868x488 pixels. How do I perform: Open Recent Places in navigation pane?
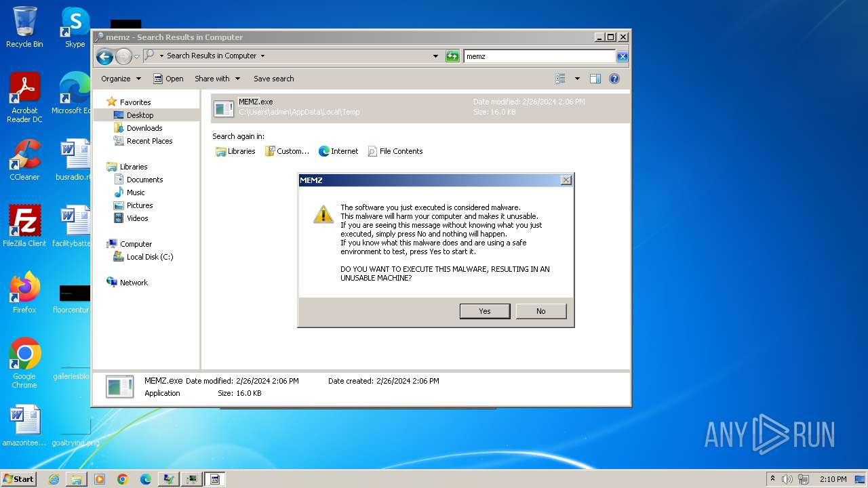[149, 141]
